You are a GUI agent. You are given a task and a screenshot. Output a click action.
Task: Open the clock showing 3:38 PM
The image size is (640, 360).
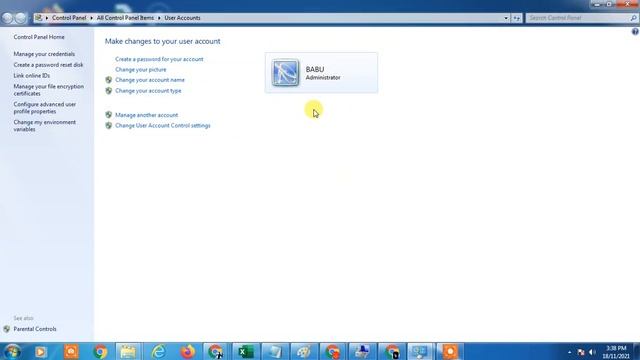point(616,352)
